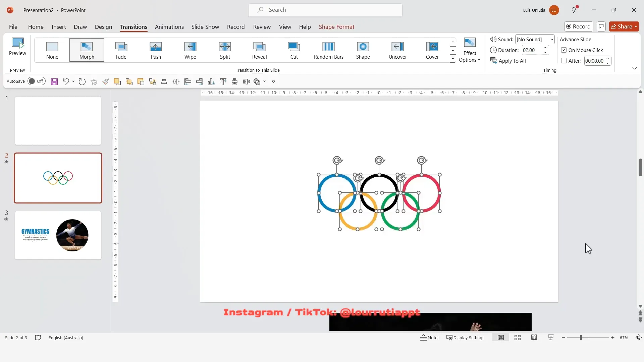The width and height of the screenshot is (644, 362).
Task: Click the Align Left icon
Action: point(188,81)
